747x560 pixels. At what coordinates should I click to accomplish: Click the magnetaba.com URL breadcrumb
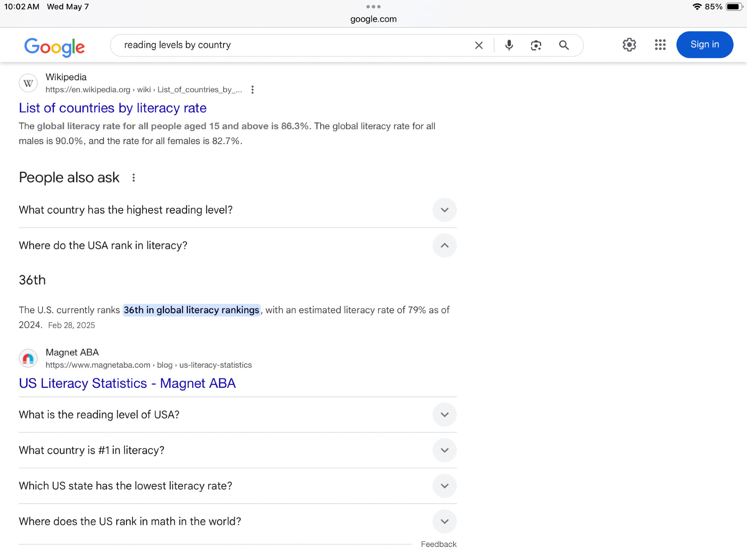point(149,365)
